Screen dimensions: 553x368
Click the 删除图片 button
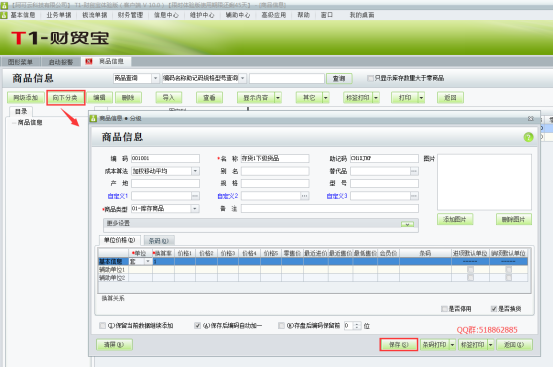click(514, 219)
